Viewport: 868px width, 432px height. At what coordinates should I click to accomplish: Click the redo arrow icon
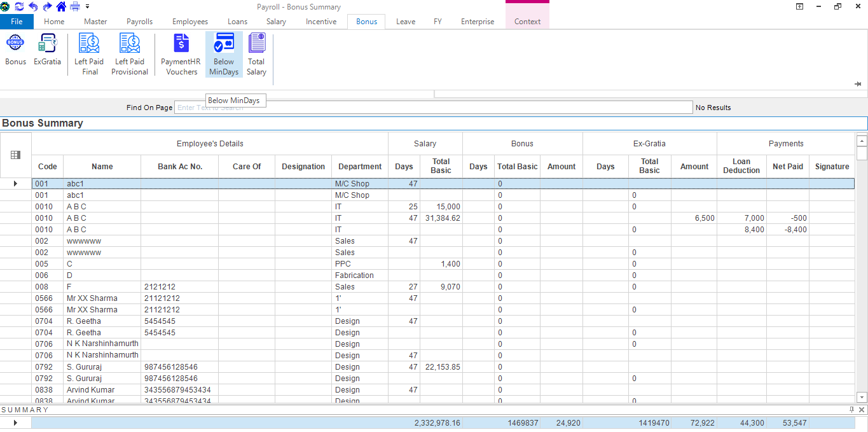(x=47, y=6)
